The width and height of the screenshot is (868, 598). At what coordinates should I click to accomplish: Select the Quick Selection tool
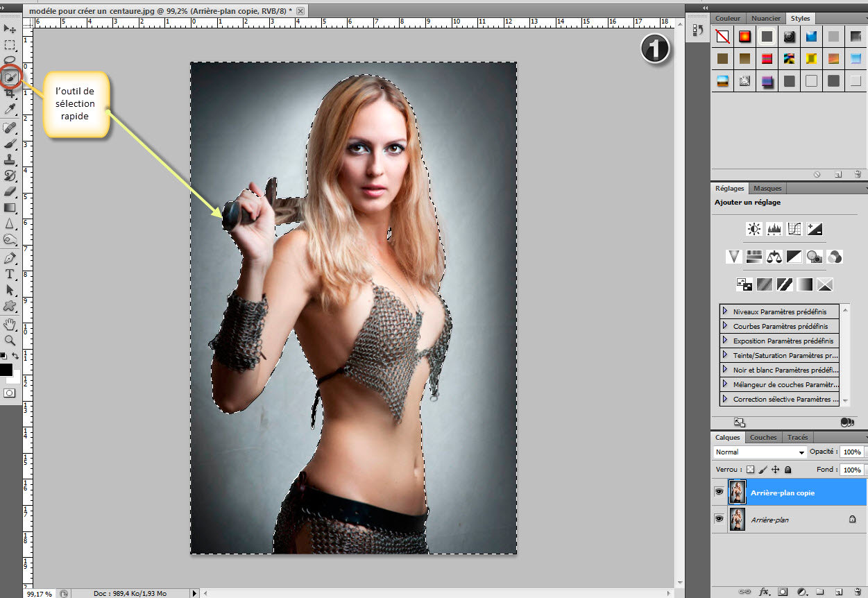coord(10,77)
